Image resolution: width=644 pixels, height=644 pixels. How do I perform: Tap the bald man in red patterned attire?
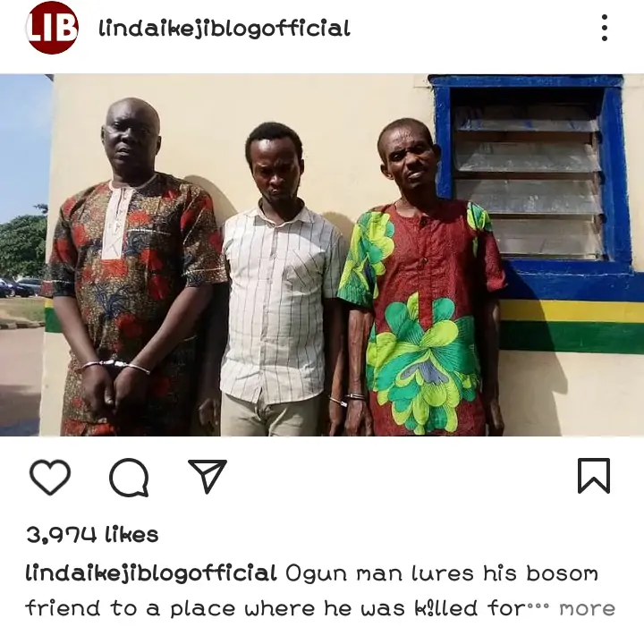tap(133, 267)
